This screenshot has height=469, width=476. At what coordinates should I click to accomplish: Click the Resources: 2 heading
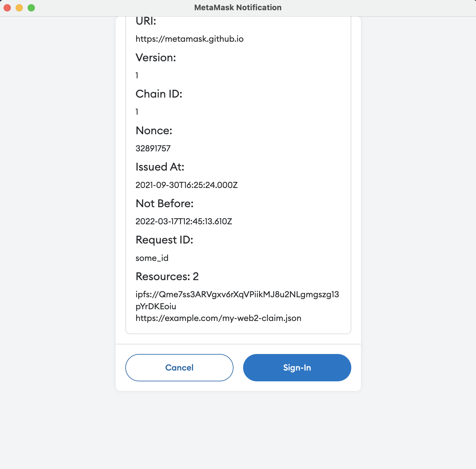point(167,276)
